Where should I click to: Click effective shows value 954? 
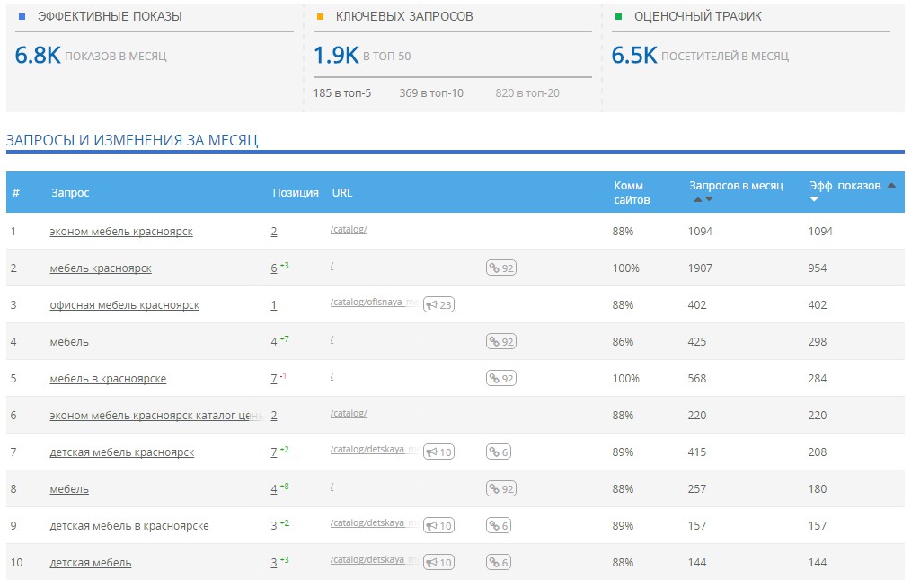[818, 268]
